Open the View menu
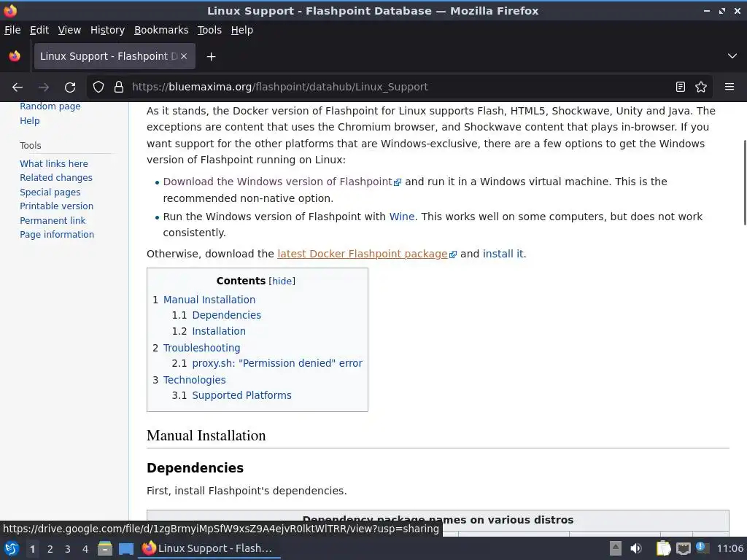 [69, 30]
